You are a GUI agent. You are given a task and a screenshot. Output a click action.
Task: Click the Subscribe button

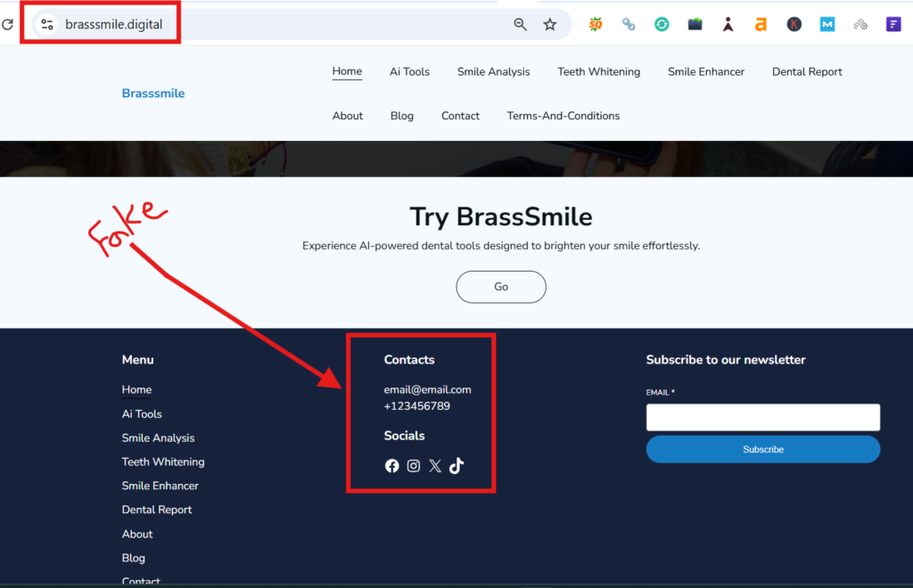point(763,450)
